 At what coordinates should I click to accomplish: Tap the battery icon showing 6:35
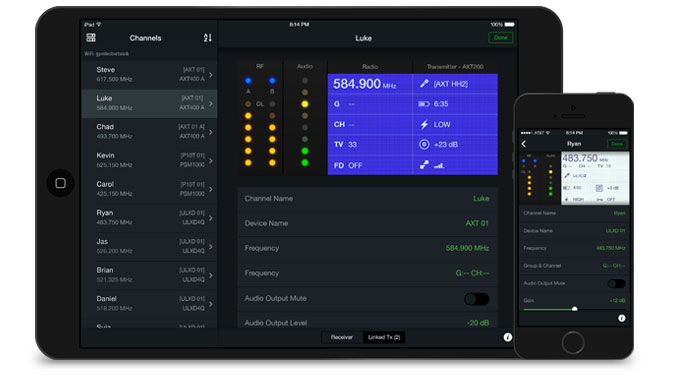(x=424, y=104)
